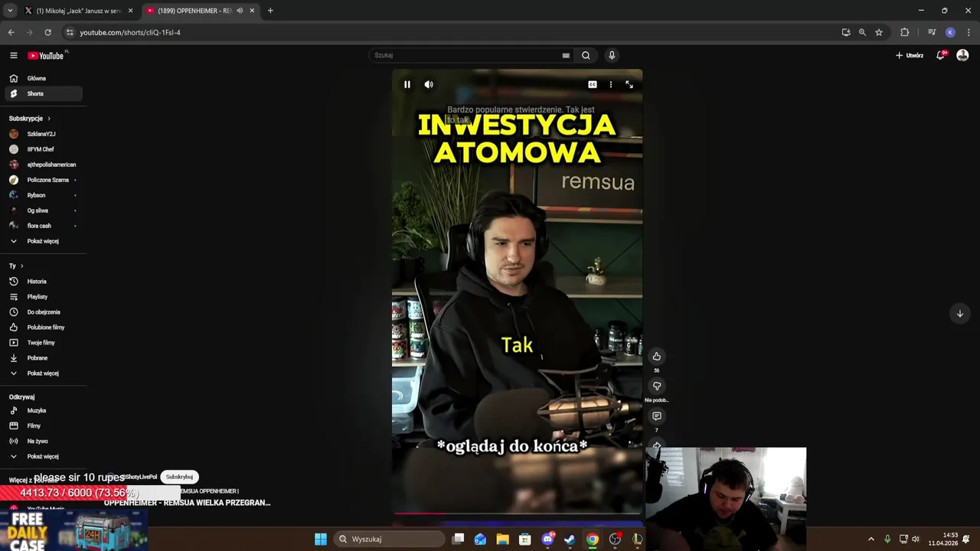Open a new browser tab
This screenshot has width=980, height=551.
270,11
